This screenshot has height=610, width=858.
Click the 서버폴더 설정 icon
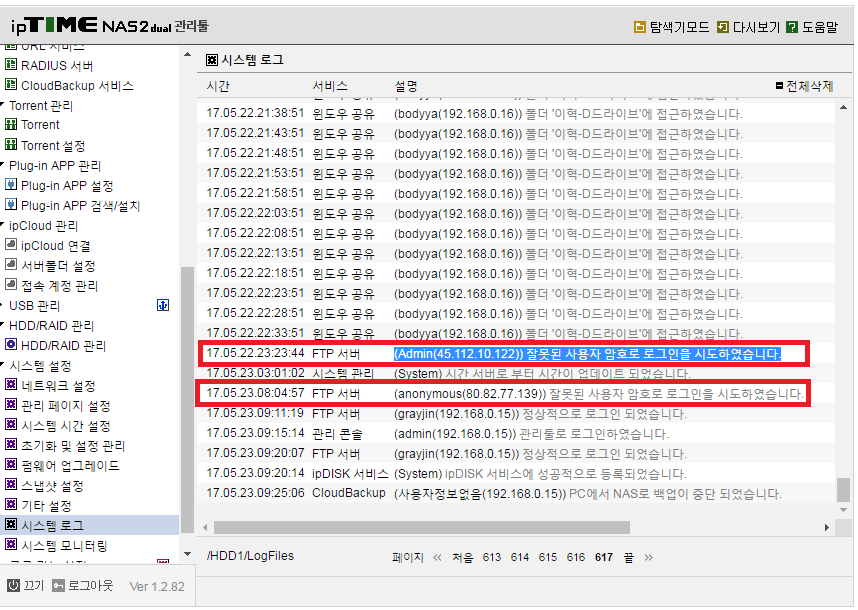click(x=10, y=265)
